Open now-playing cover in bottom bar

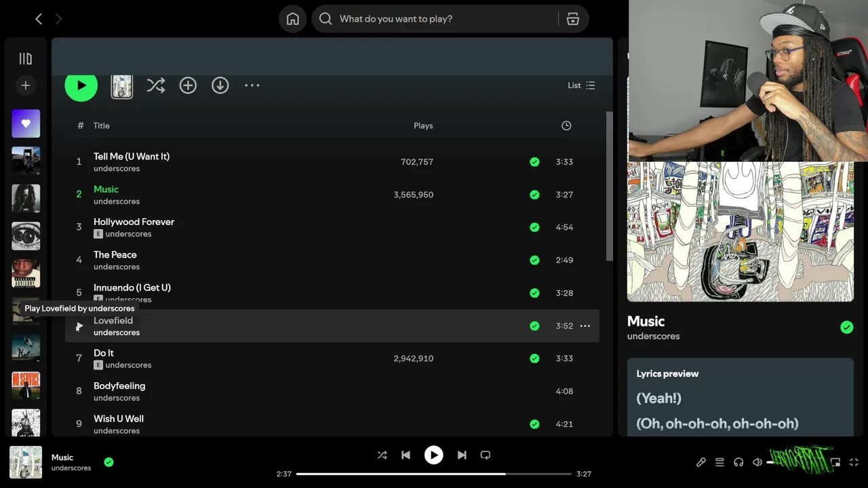pos(26,462)
